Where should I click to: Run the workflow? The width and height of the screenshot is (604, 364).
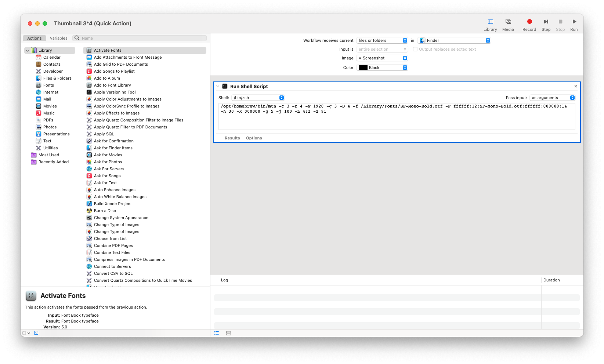pyautogui.click(x=574, y=25)
